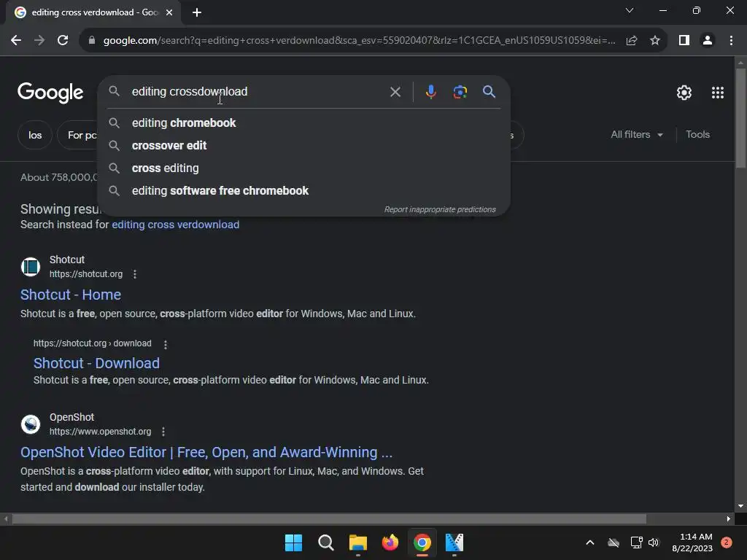The height and width of the screenshot is (560, 747).
Task: Bookmark this tab with the star
Action: tap(655, 41)
